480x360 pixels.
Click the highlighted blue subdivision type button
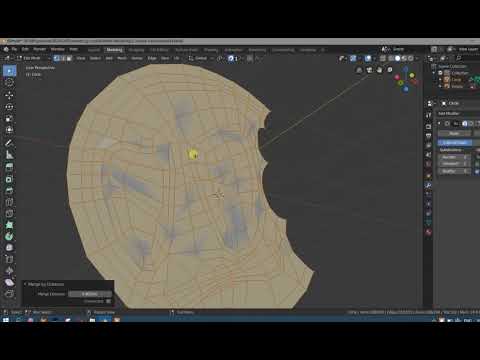pos(455,143)
